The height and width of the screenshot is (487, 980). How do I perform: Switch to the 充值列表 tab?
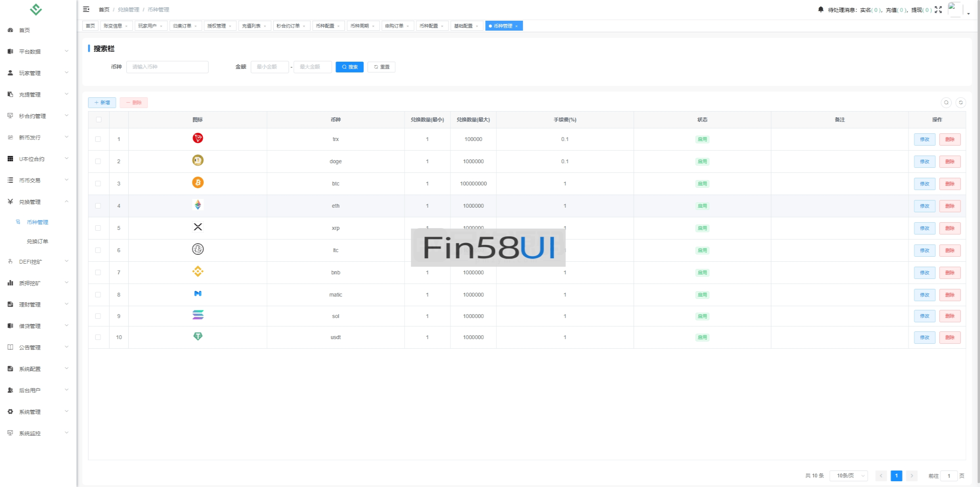252,26
